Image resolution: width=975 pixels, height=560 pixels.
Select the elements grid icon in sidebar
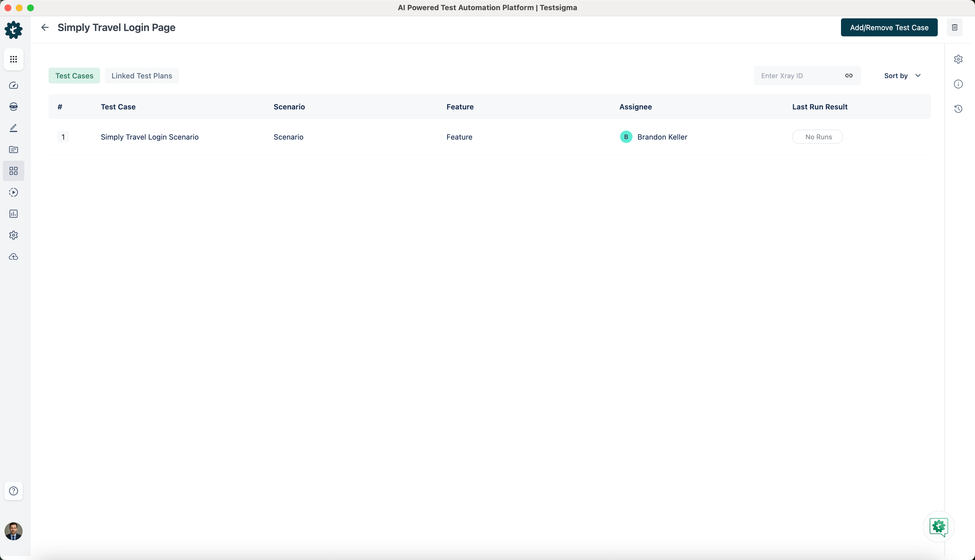point(14,171)
